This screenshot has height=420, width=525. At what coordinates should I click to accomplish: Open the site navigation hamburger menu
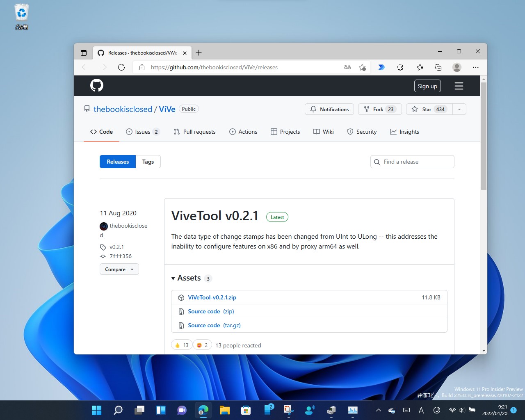459,86
